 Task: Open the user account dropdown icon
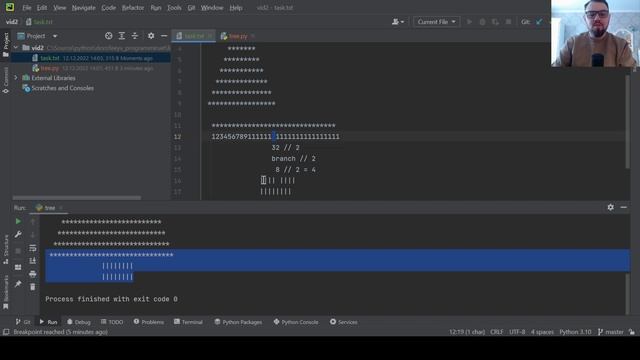pos(398,22)
